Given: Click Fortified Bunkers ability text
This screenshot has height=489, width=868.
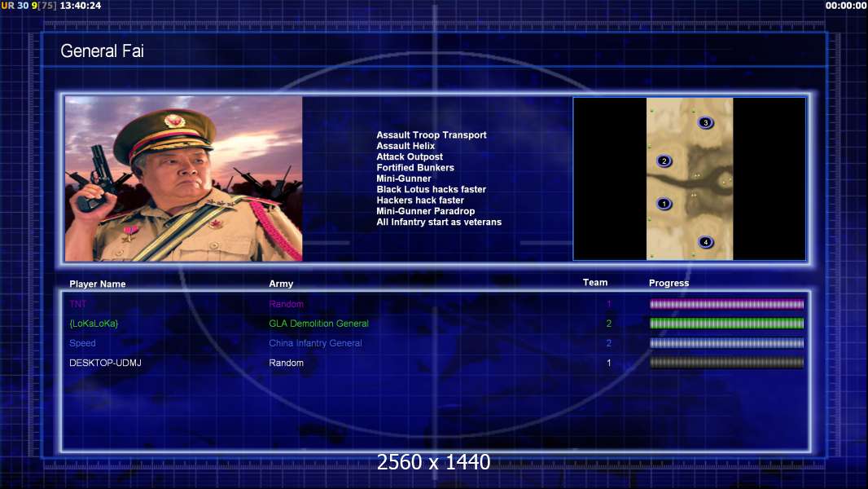Looking at the screenshot, I should [415, 168].
